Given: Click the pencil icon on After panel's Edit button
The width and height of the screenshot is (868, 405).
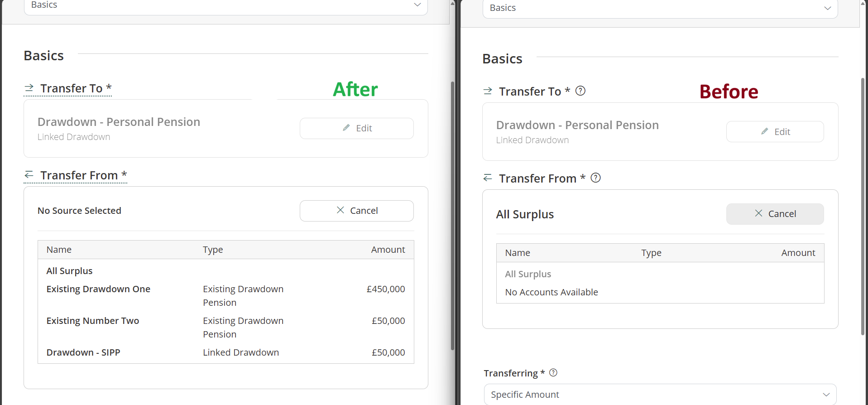Looking at the screenshot, I should (x=346, y=128).
